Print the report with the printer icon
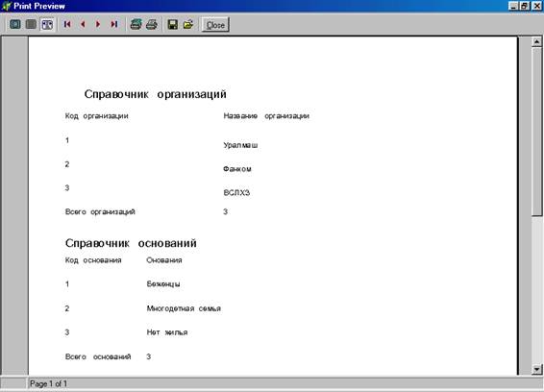 click(152, 24)
